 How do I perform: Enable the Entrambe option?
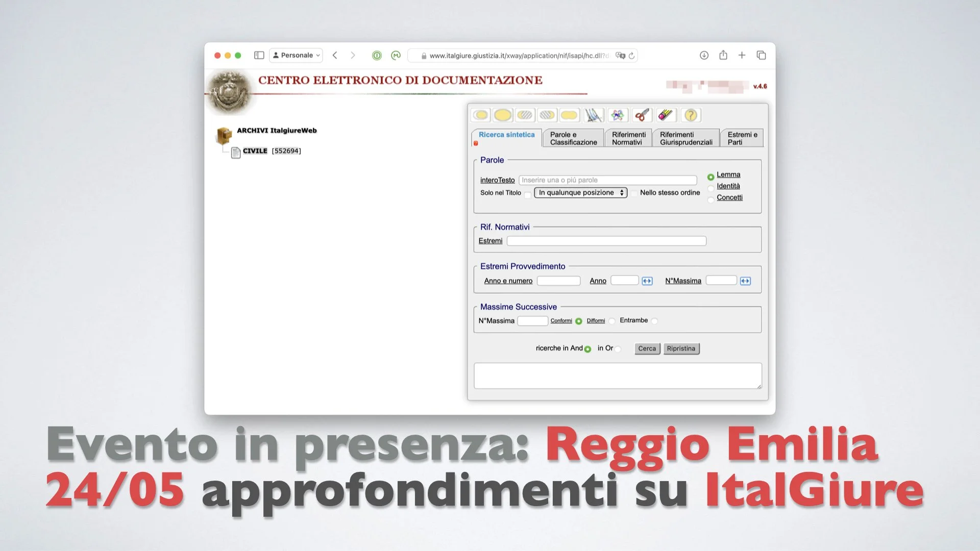coord(654,321)
